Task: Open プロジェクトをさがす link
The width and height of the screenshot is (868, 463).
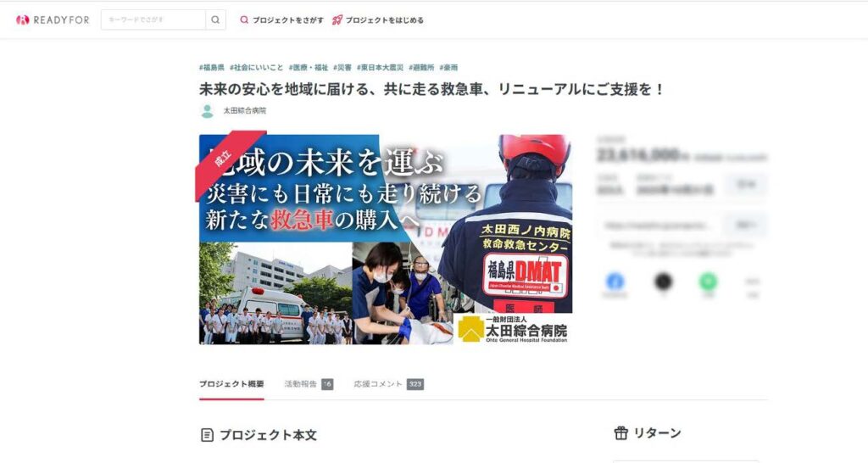Action: click(281, 20)
